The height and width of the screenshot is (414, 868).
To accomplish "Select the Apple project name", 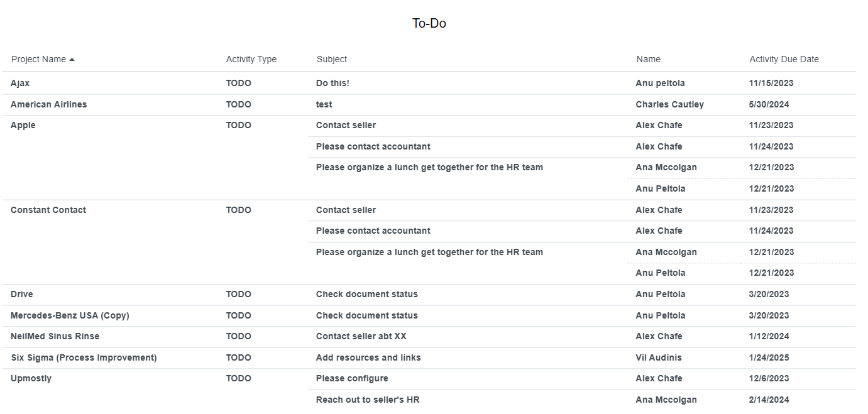I will point(23,125).
